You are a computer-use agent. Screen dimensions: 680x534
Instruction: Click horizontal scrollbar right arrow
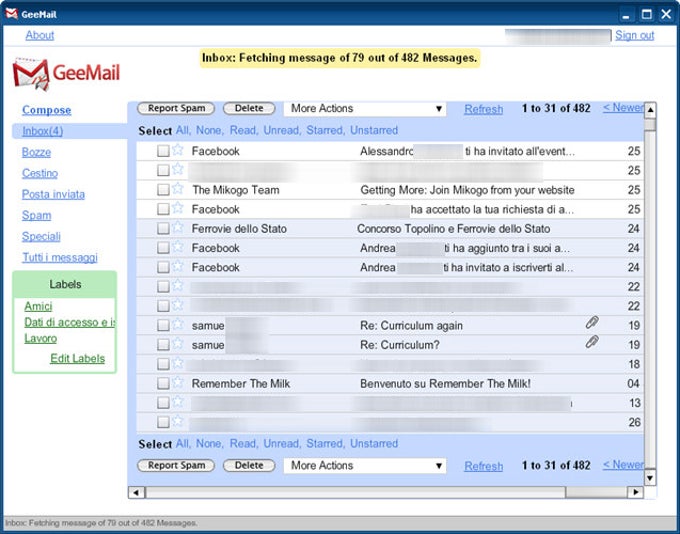point(635,492)
